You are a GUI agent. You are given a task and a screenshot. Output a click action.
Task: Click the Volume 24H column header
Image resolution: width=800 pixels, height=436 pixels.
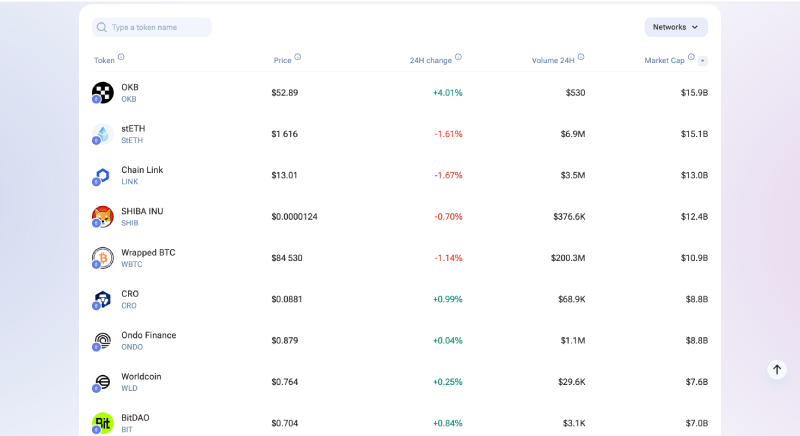point(553,60)
